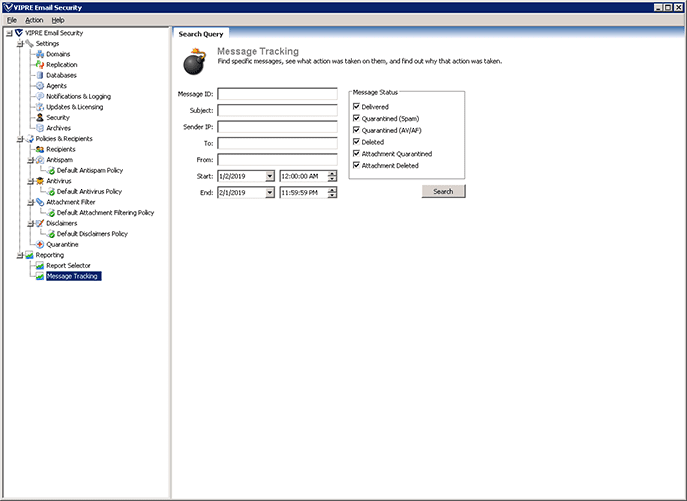The height and width of the screenshot is (501, 687).
Task: Select Notifications & Logging in the tree
Action: 78,96
